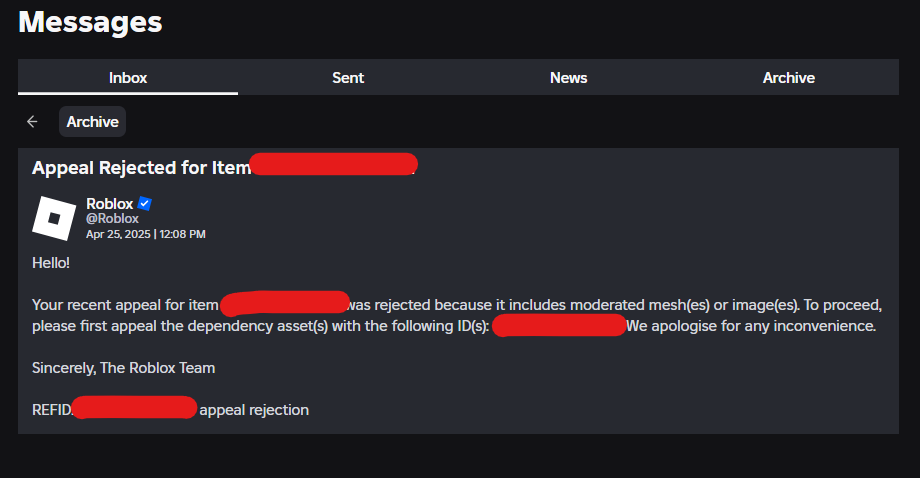Go to the News tab
Screen dimensions: 920x478
pos(568,77)
